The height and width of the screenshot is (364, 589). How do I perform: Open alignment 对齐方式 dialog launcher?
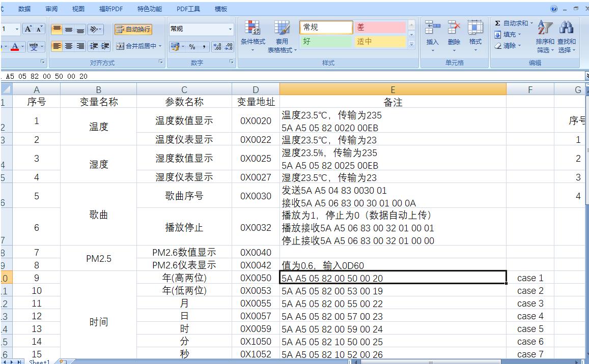tap(161, 62)
